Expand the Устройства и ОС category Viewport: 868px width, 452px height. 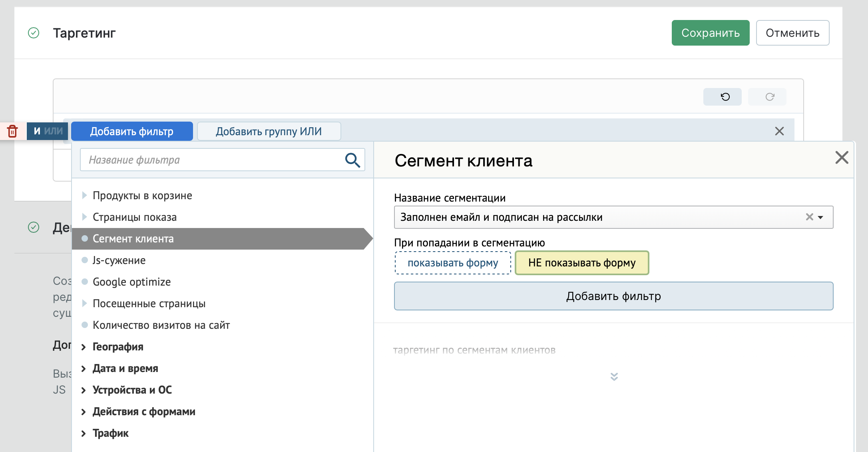[x=84, y=390]
